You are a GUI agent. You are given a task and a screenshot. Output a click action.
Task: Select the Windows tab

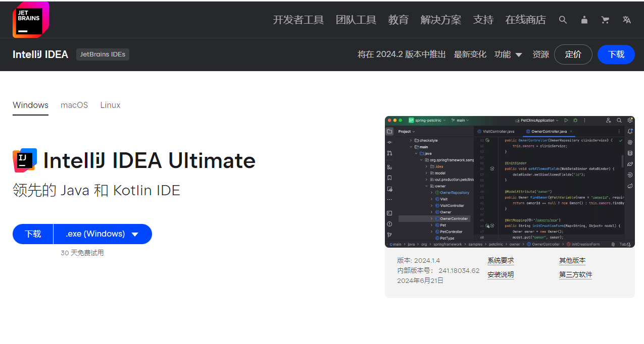point(30,105)
